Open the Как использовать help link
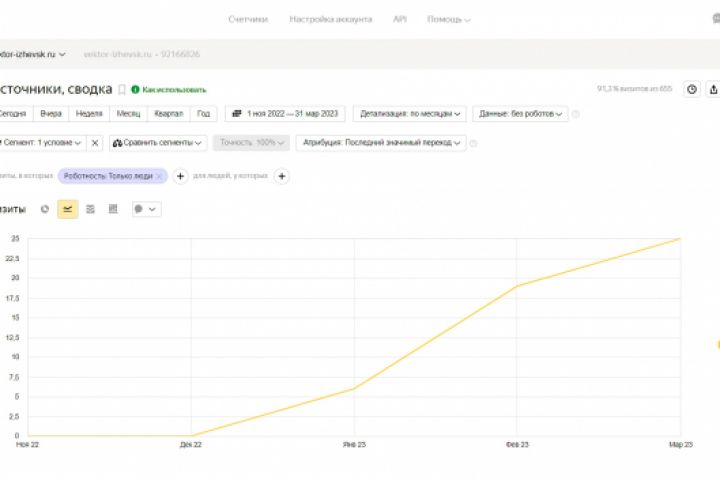The height and width of the screenshot is (480, 720). 174,90
